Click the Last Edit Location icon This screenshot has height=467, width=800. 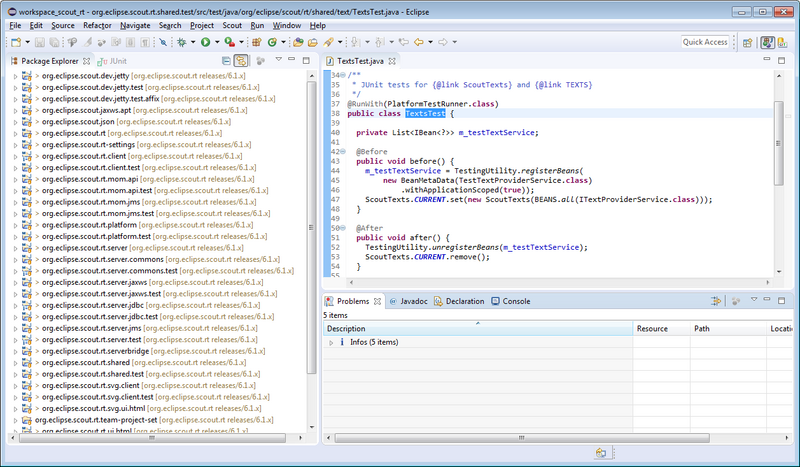(x=404, y=42)
